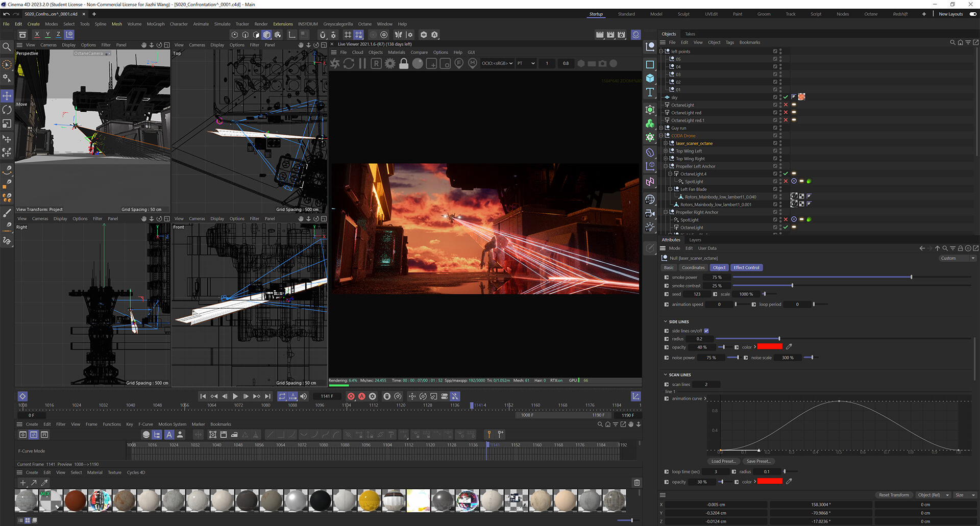The height and width of the screenshot is (526, 980).
Task: Click the material trash icon
Action: [637, 483]
